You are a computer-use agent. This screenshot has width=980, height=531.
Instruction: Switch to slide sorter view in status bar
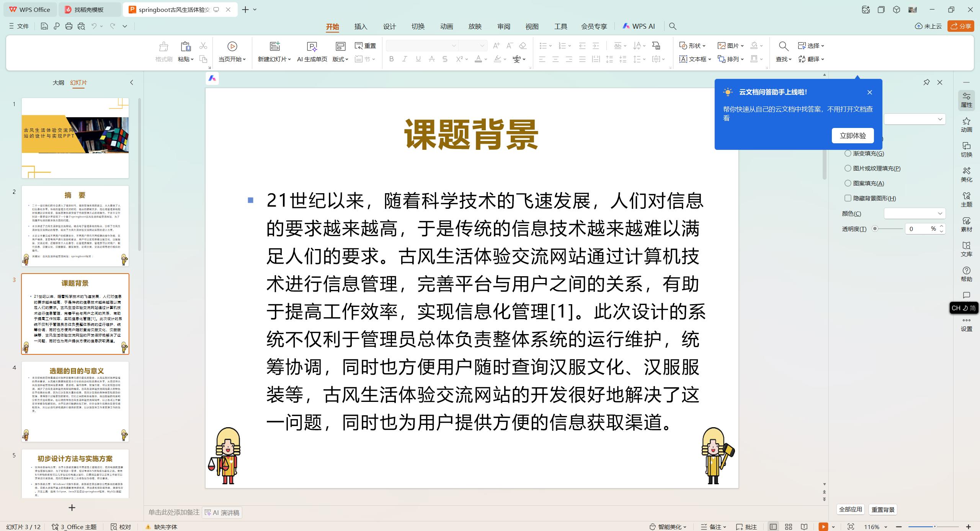point(788,526)
